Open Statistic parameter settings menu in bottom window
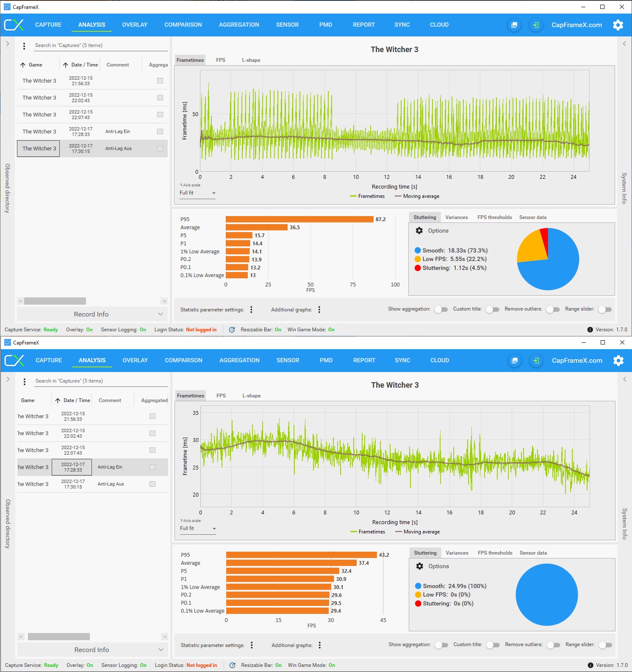The height and width of the screenshot is (672, 632). (x=252, y=645)
